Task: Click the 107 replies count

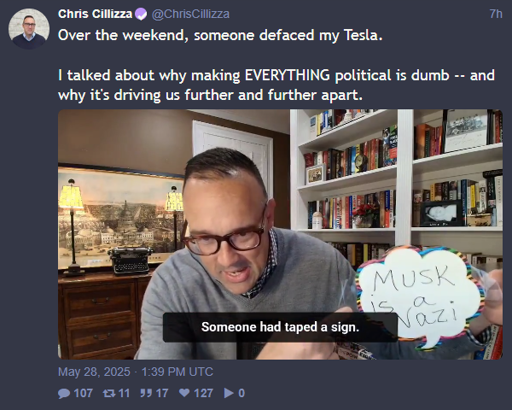Action: point(83,393)
